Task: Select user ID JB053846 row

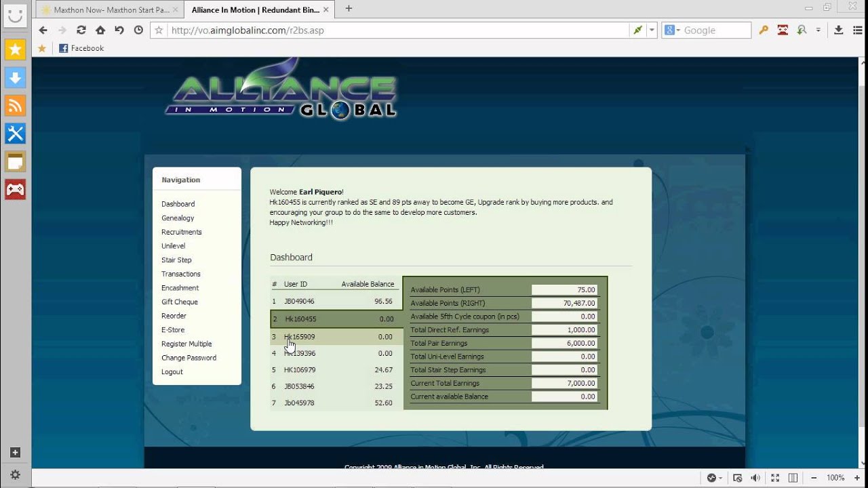Action: [336, 386]
